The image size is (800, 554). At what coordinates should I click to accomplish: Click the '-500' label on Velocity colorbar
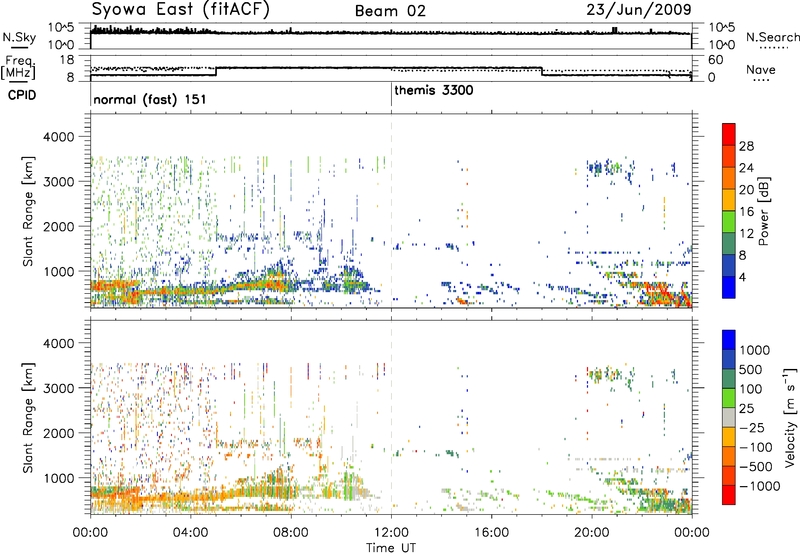756,466
